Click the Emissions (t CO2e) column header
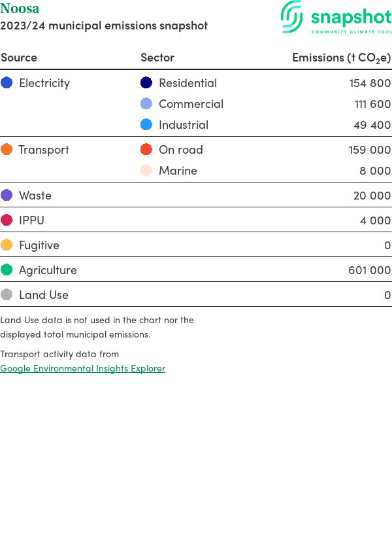The height and width of the screenshot is (556, 392). pos(341,58)
